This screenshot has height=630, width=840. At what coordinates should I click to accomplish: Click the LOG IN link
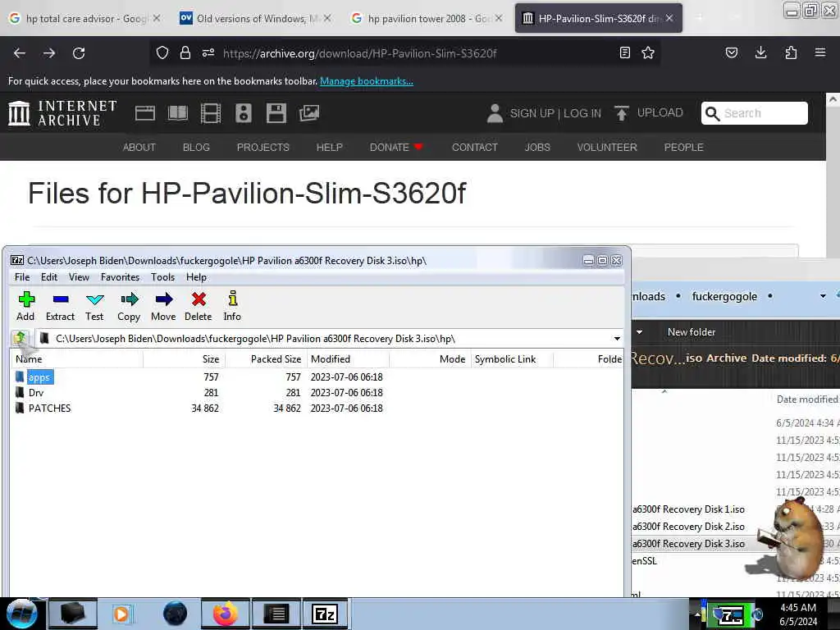(x=582, y=113)
